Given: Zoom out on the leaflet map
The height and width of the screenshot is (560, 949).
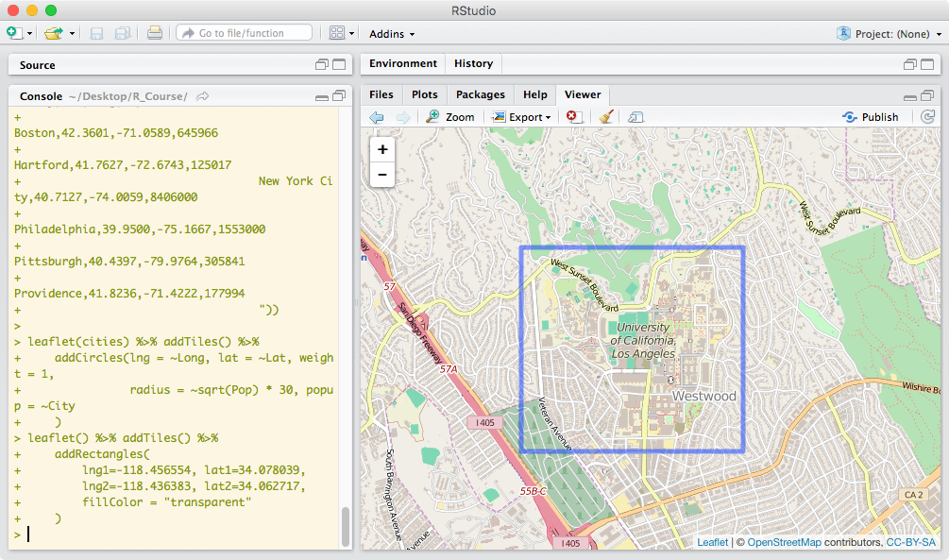Looking at the screenshot, I should (382, 175).
